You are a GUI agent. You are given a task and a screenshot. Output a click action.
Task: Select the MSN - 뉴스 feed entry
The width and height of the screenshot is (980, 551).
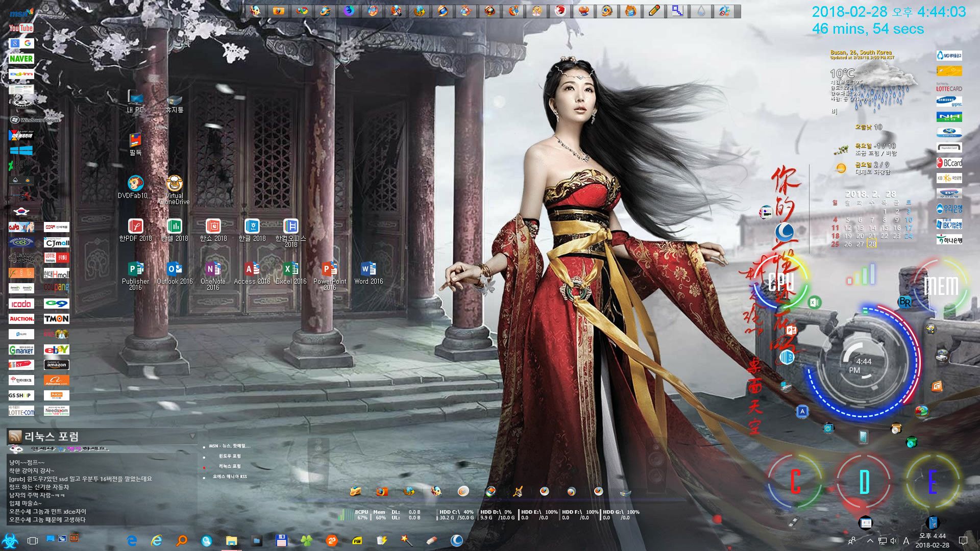pos(230,446)
